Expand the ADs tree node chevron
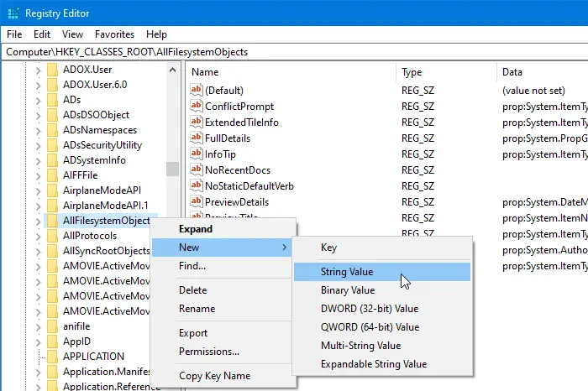Image resolution: width=588 pixels, height=391 pixels. coord(38,101)
